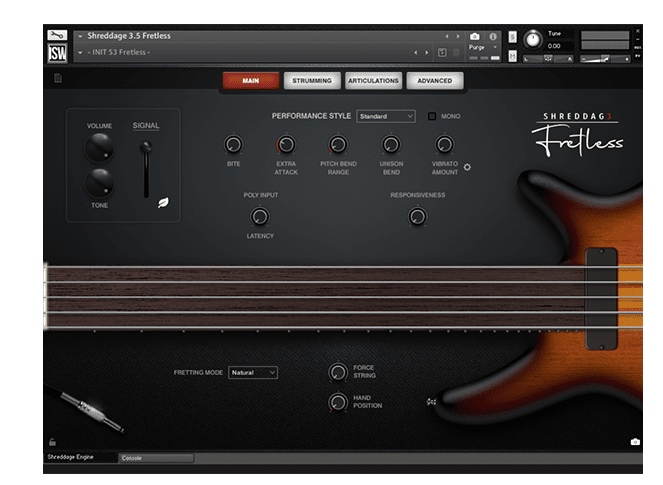
Task: Delete snapshot with trash icon
Action: coord(456,52)
